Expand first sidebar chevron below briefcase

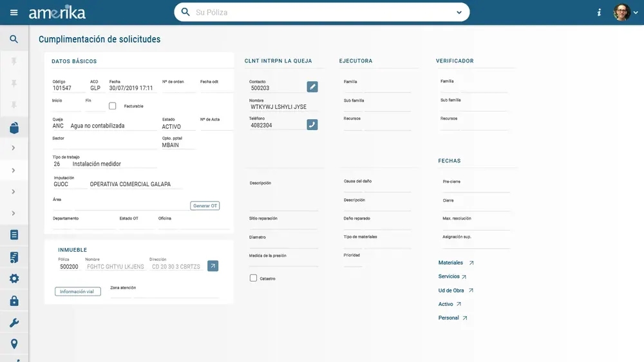tap(14, 148)
